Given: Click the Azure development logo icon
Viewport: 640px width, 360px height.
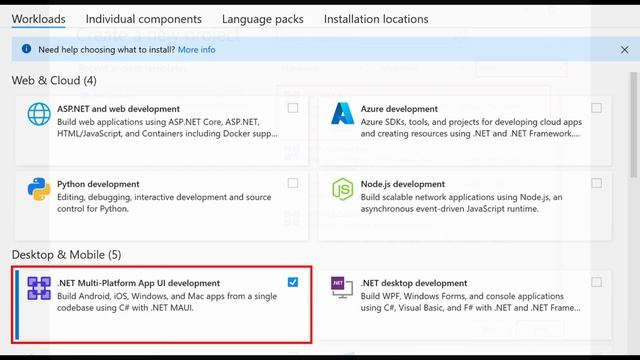Looking at the screenshot, I should [342, 113].
